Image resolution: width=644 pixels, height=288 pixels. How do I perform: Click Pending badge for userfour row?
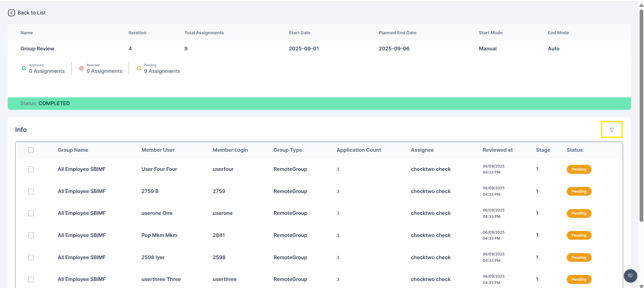point(579,169)
